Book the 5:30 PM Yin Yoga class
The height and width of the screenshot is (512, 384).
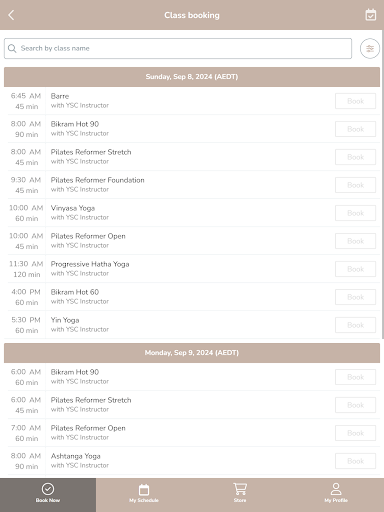click(355, 325)
